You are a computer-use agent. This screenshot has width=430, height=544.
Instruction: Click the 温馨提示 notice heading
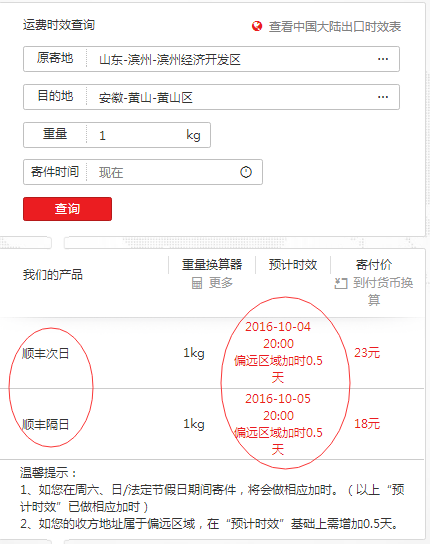point(48,472)
